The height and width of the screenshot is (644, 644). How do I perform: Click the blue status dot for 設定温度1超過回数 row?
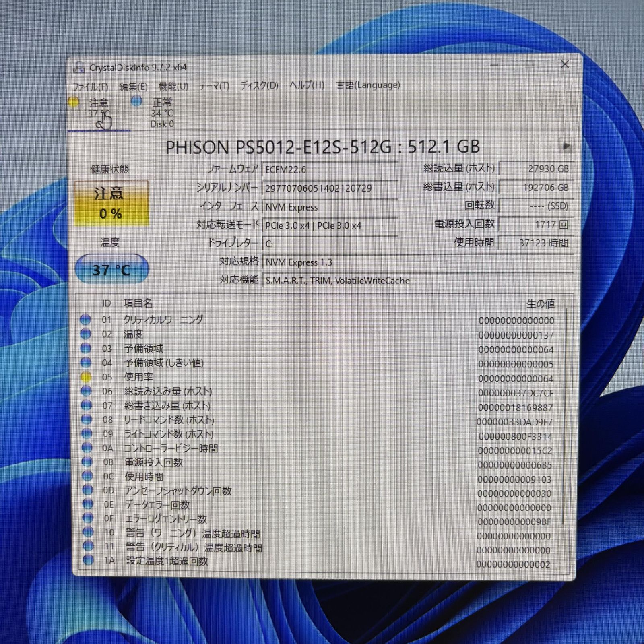(89, 560)
